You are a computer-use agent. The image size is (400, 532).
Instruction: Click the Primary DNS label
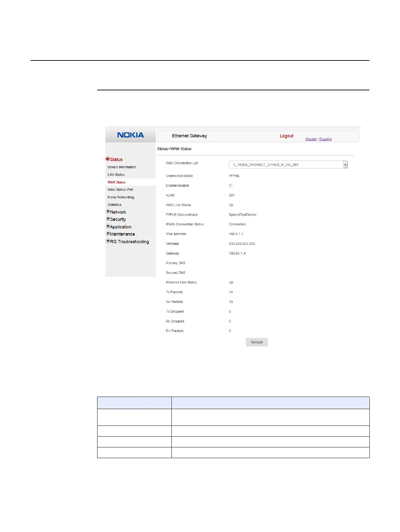pos(175,263)
